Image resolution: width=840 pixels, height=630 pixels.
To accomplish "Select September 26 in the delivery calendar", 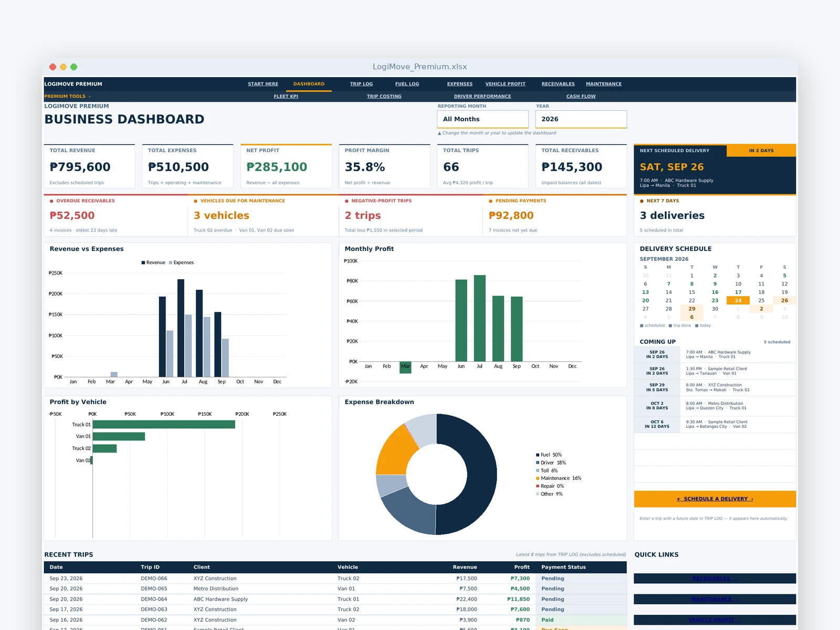I will coord(784,300).
